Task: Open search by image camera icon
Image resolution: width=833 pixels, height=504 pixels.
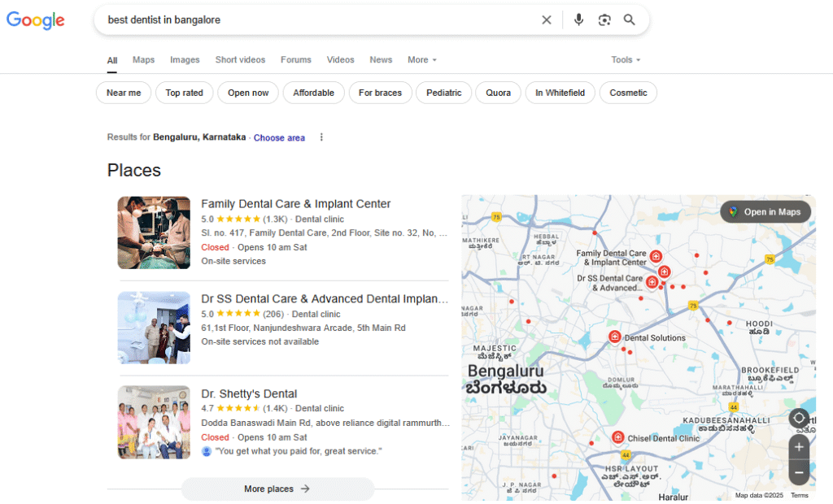Action: [x=604, y=20]
